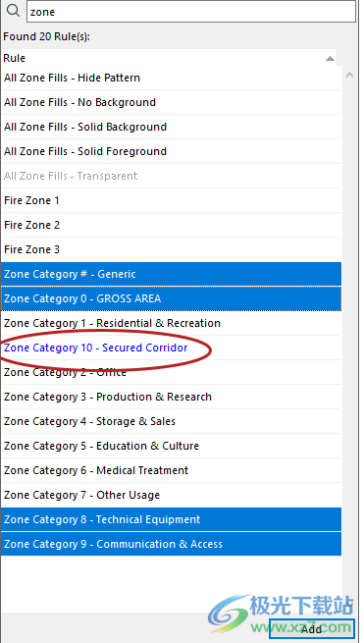Viewport: 364px width, 643px height.
Task: Select Zone Category # - Generic rule
Action: tap(171, 274)
